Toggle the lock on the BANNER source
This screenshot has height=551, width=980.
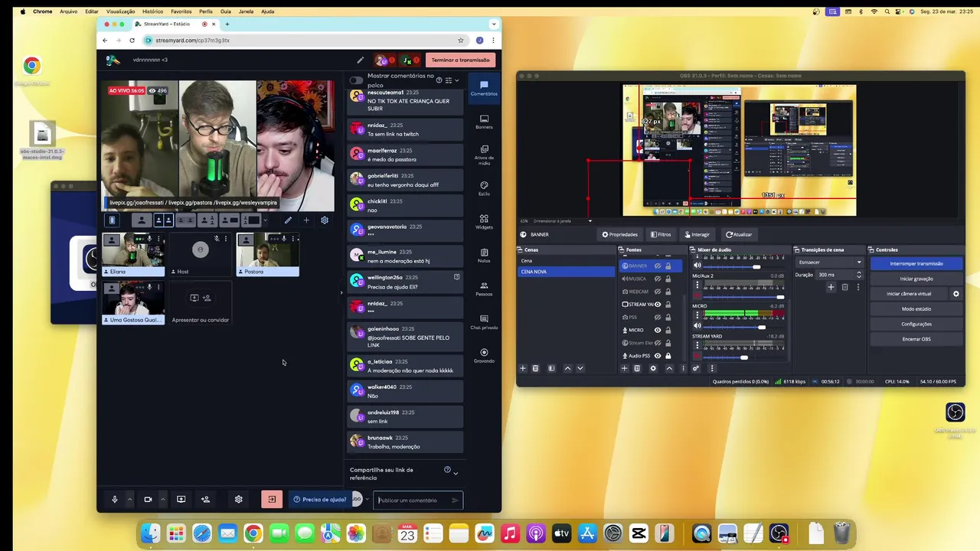click(668, 266)
